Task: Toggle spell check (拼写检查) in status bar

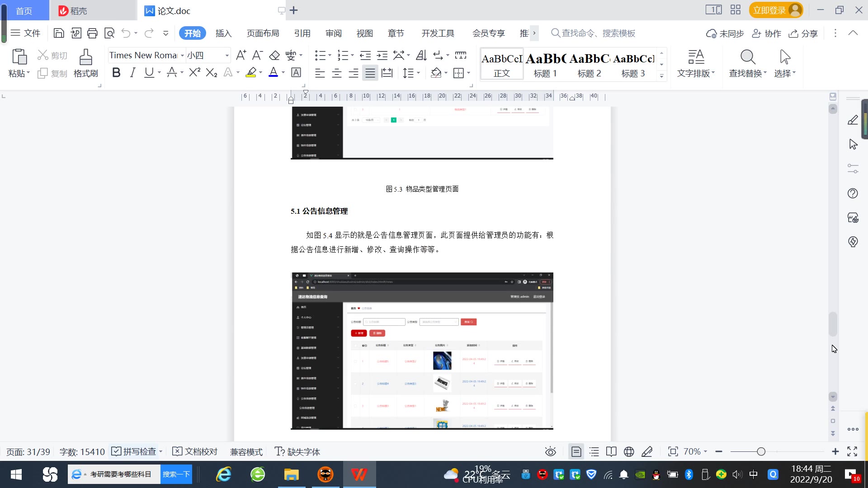Action: (134, 451)
